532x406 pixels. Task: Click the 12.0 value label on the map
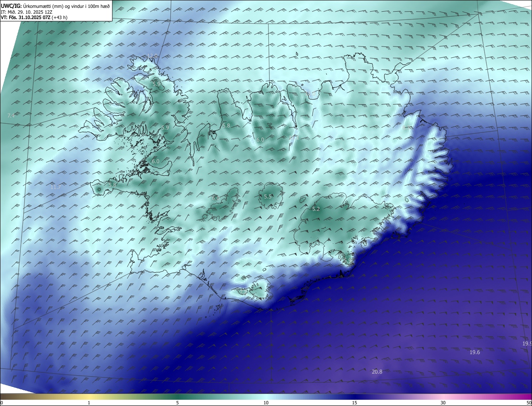[x=153, y=56]
